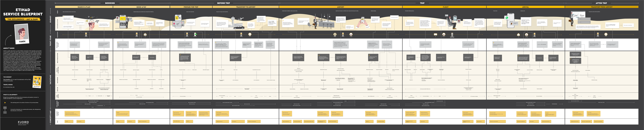644x130 pixels.
Task: Click the "BOOKING" phase heading
Action: [110, 3]
